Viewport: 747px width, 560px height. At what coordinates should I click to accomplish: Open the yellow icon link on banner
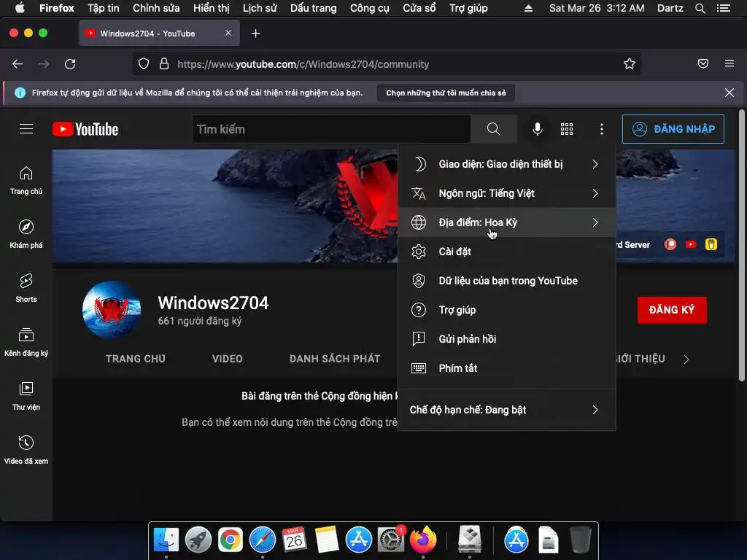[711, 244]
